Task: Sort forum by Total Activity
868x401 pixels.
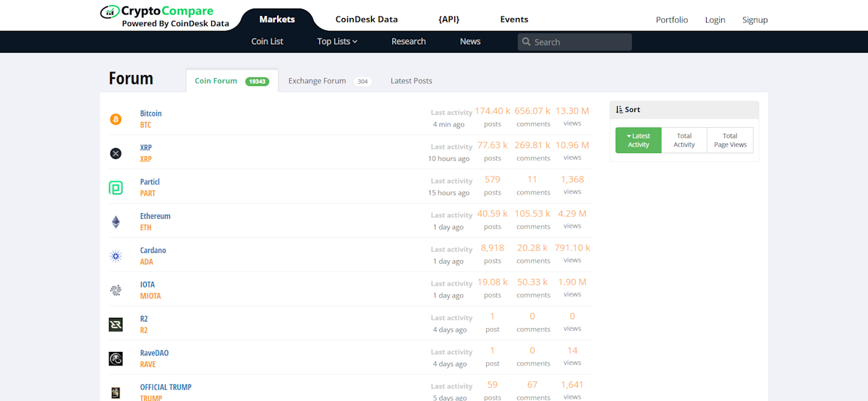Action: pyautogui.click(x=684, y=140)
